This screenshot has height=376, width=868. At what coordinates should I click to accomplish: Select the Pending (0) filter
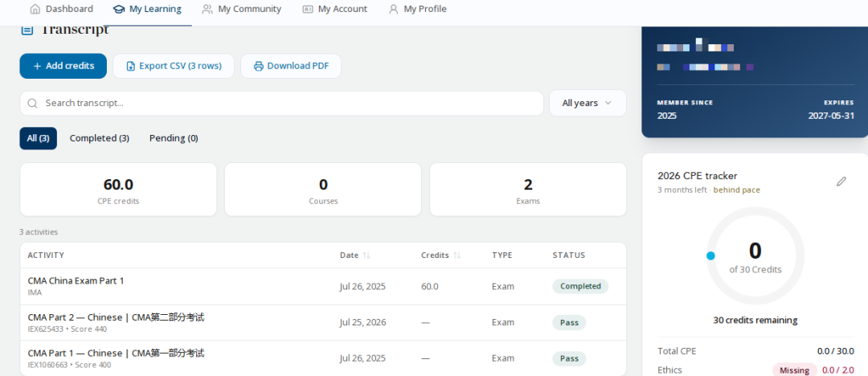(174, 138)
